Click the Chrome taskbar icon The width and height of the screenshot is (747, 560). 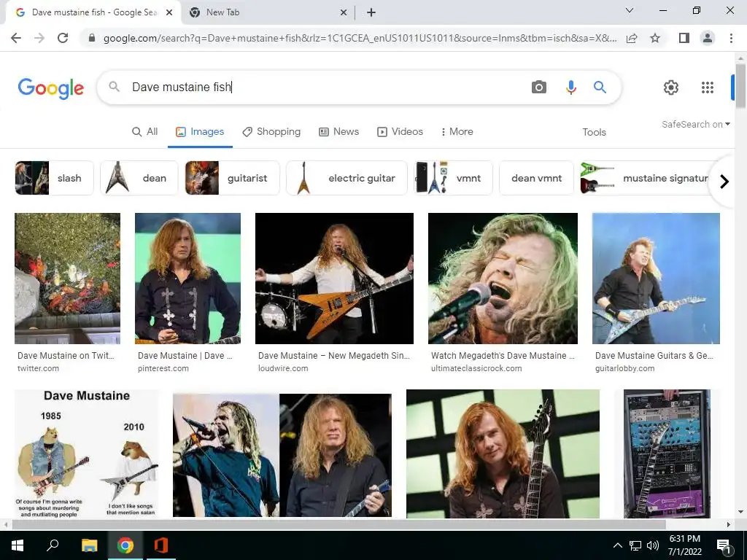[125, 545]
